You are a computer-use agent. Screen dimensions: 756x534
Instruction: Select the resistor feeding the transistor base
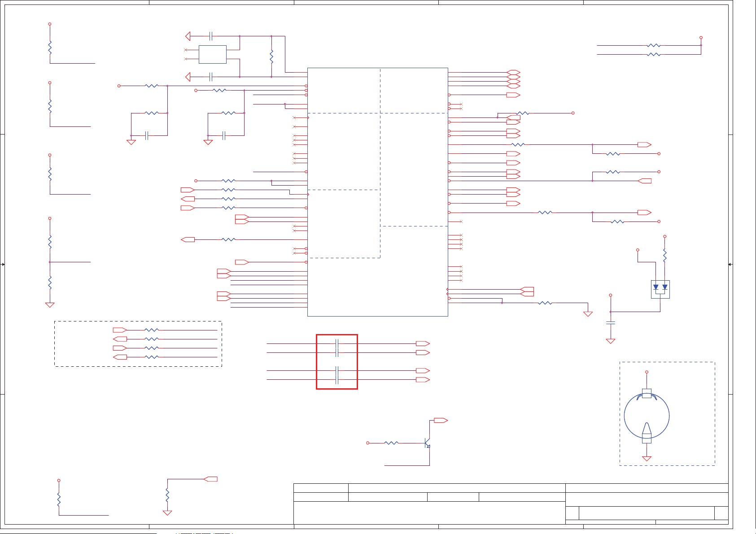pos(391,443)
